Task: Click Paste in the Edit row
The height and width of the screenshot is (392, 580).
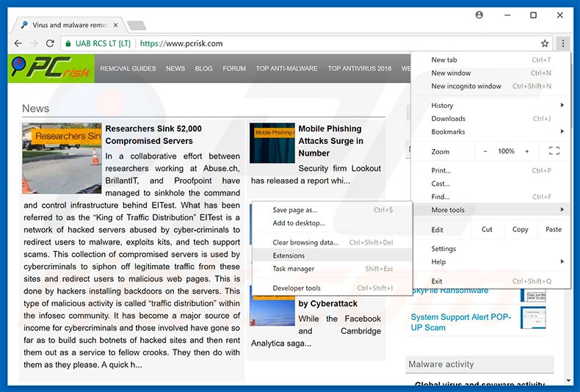Action: tap(554, 229)
